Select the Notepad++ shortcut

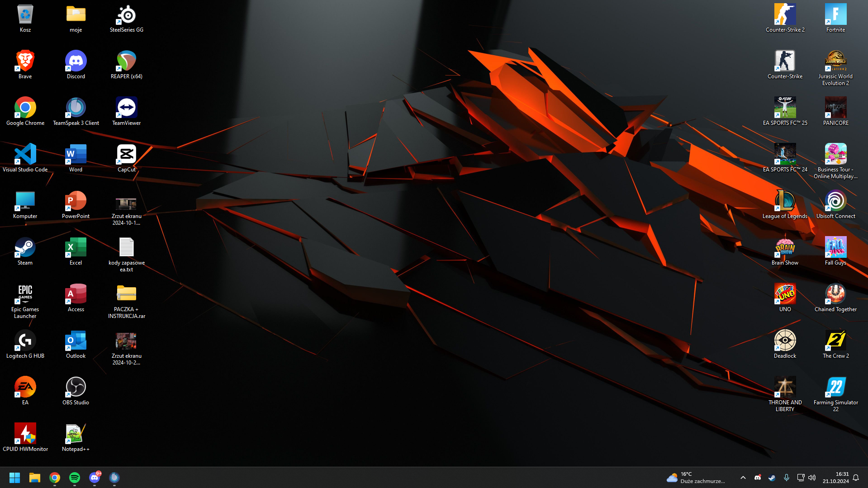76,438
